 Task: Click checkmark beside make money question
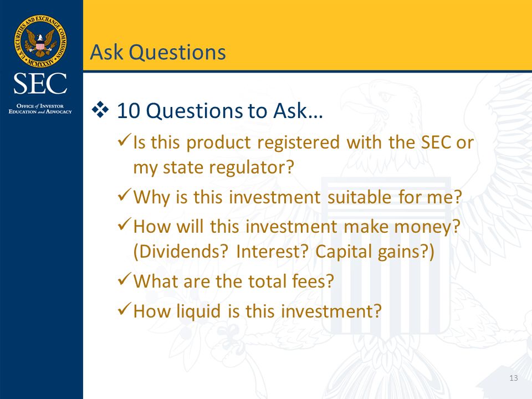click(x=124, y=224)
